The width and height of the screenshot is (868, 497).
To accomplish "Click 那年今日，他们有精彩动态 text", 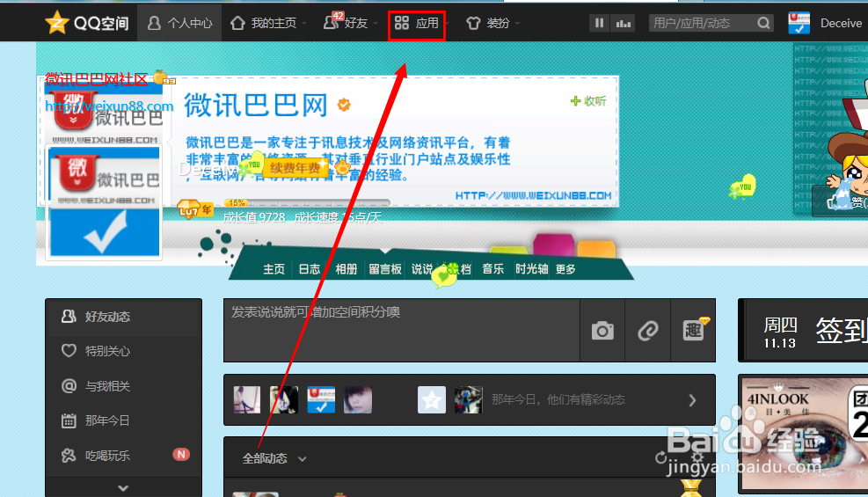I will tap(558, 399).
